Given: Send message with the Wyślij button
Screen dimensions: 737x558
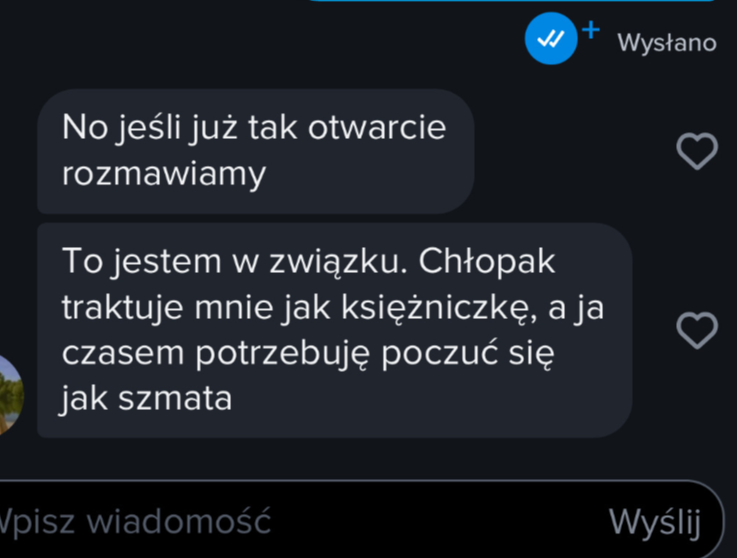Looking at the screenshot, I should (x=654, y=522).
